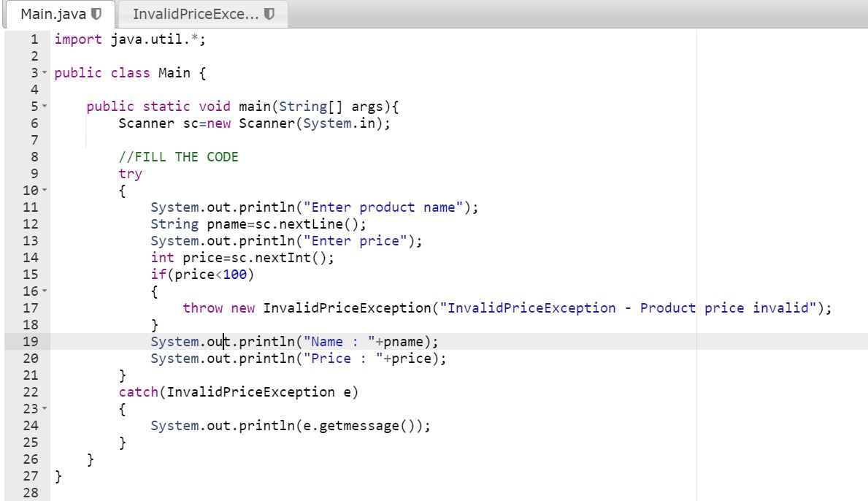The height and width of the screenshot is (501, 868).
Task: Place cursor on 'import' keyword
Action: 78,39
